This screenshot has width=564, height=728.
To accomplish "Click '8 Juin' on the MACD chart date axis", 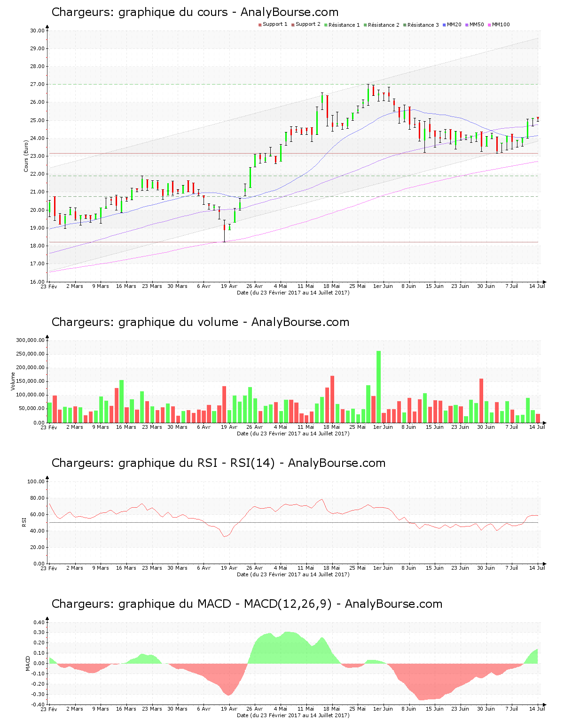I will (x=409, y=709).
